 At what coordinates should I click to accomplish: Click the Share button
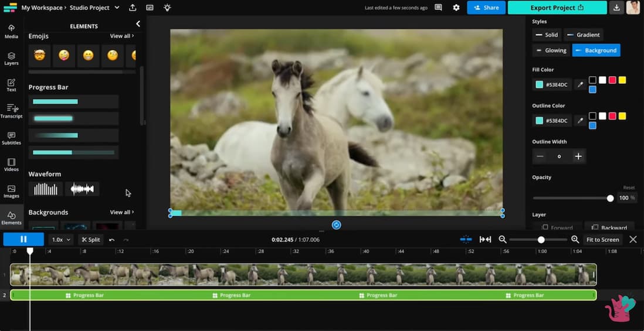tap(486, 8)
